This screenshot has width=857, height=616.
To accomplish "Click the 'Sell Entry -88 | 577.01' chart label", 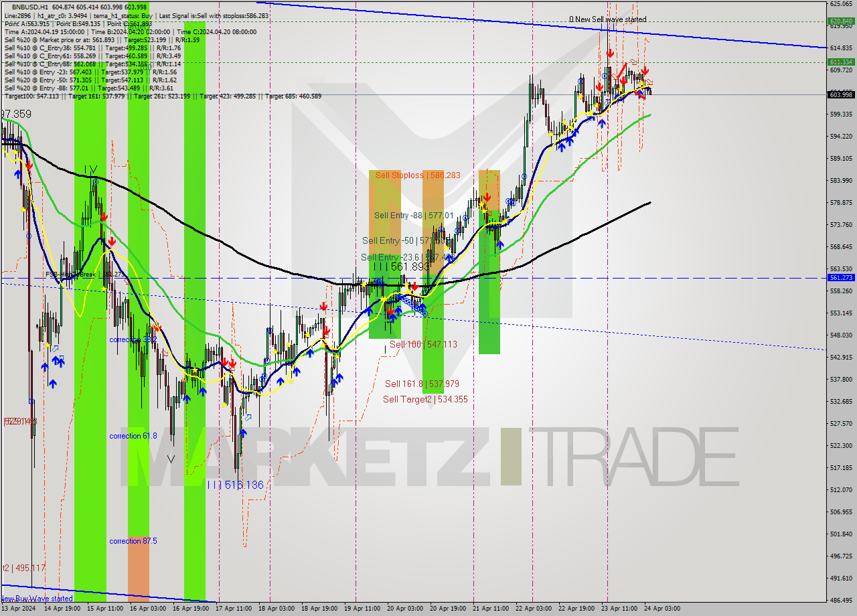I will (x=414, y=216).
